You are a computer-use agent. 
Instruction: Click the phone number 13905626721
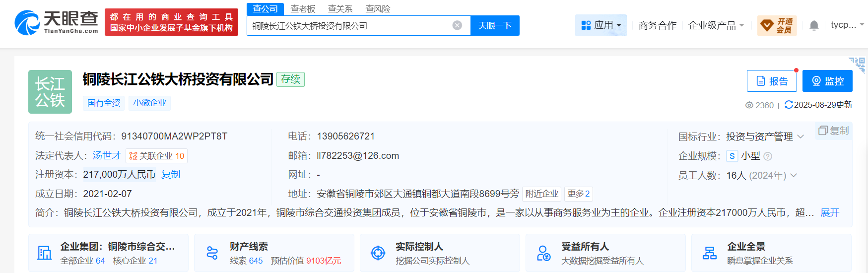click(x=346, y=136)
